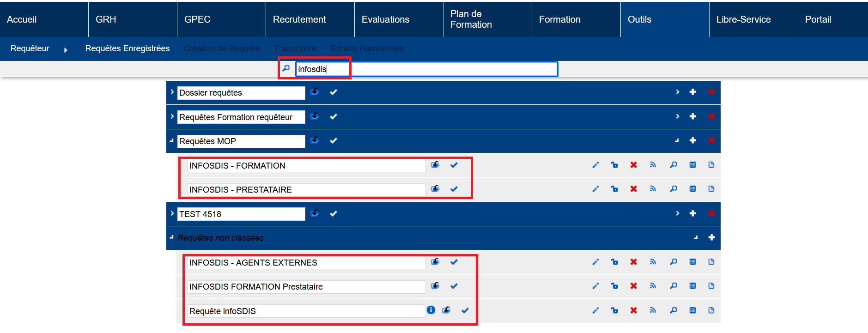
Task: Open Requêtes Enregistrées submenu link
Action: [127, 48]
